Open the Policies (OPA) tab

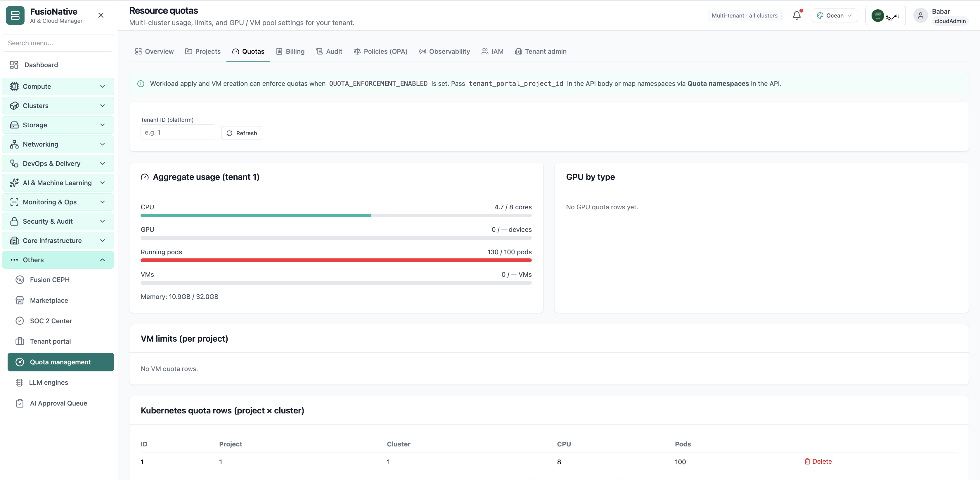pyautogui.click(x=380, y=52)
